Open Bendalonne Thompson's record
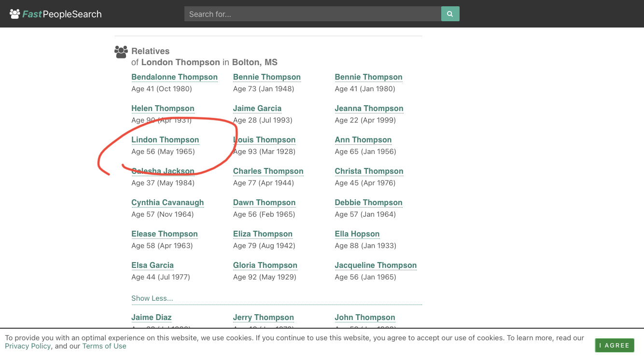Screen dimensions: 644x362 174,77
